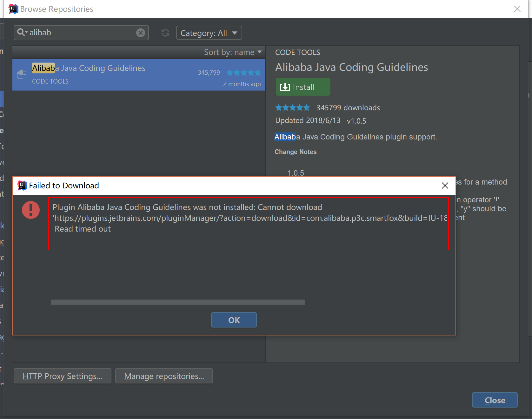This screenshot has height=419, width=532.
Task: Open the Category: All dropdown
Action: [209, 33]
